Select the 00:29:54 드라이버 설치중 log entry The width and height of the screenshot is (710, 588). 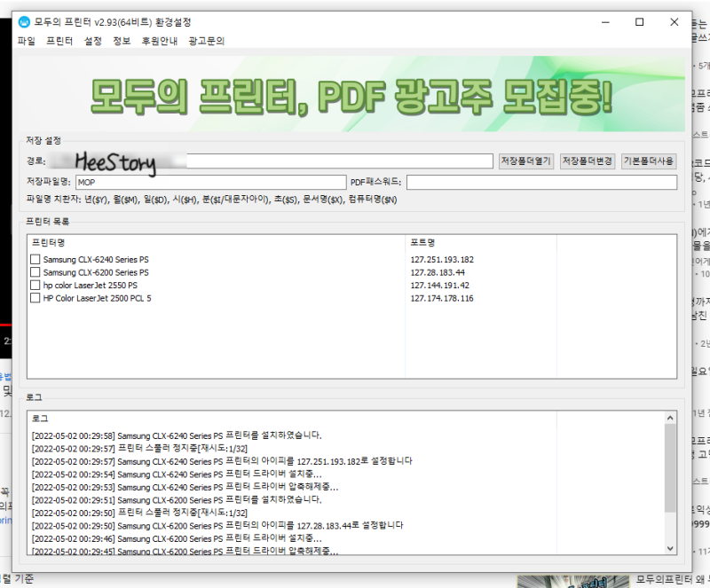[177, 474]
